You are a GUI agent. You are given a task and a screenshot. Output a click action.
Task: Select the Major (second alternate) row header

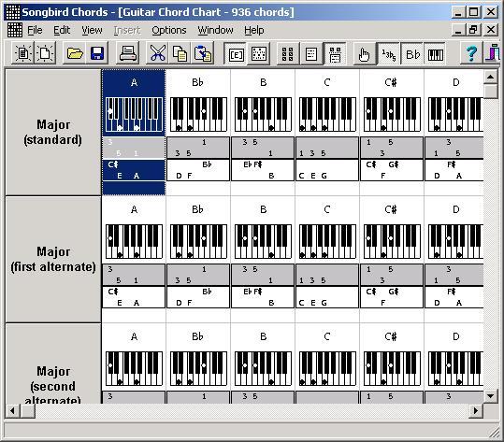(53, 364)
